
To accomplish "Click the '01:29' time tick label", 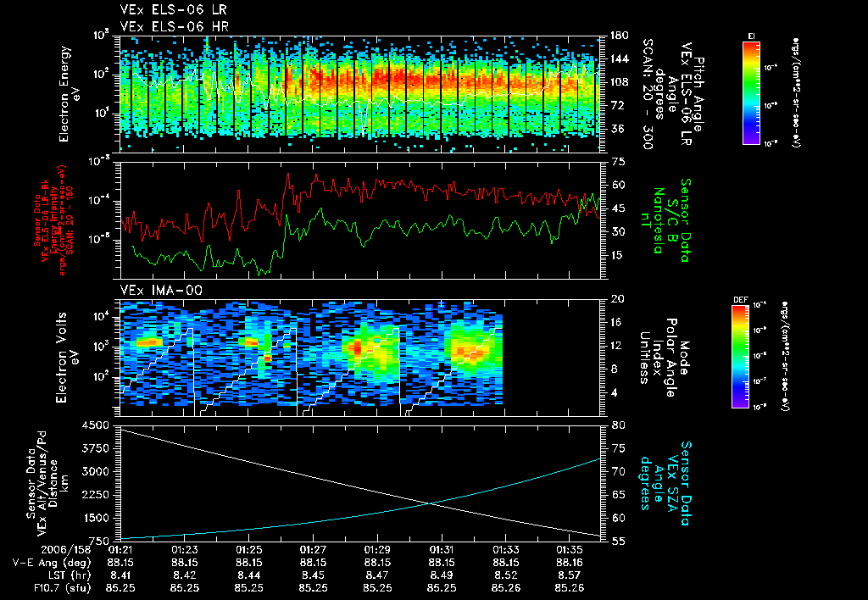I will [377, 550].
